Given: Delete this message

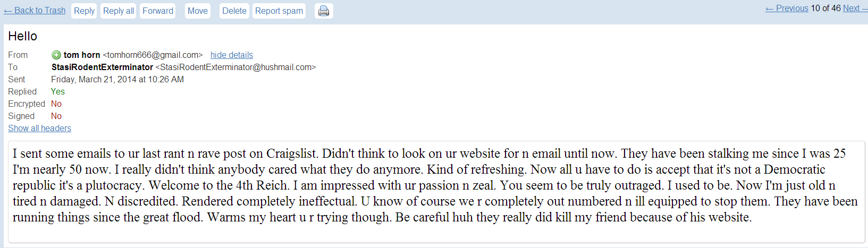Looking at the screenshot, I should (x=234, y=11).
